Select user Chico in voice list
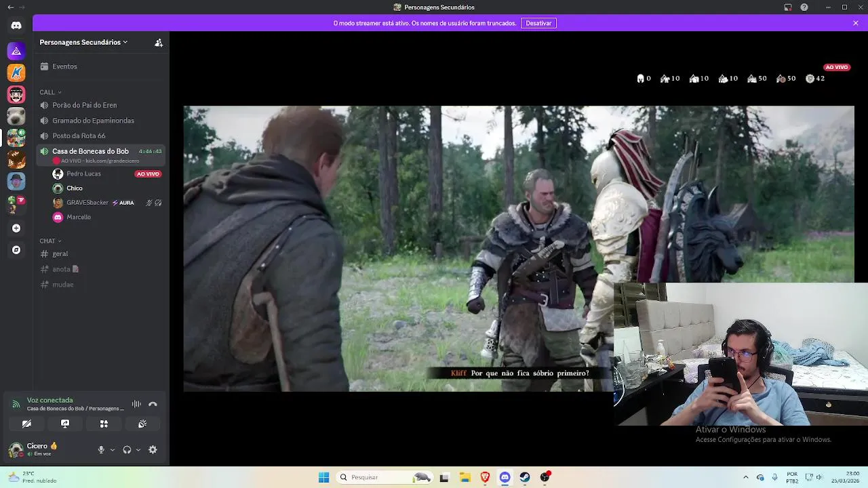Viewport: 868px width, 488px height. coord(75,188)
